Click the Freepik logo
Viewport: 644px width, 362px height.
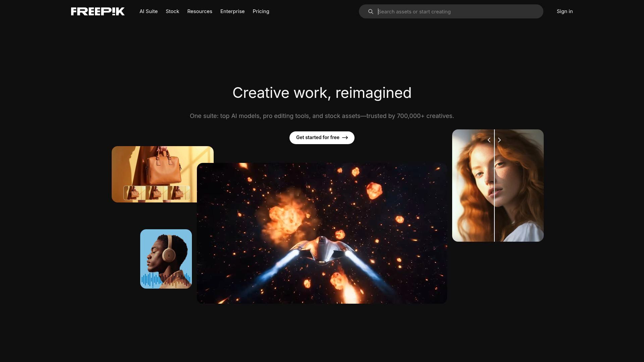(98, 11)
